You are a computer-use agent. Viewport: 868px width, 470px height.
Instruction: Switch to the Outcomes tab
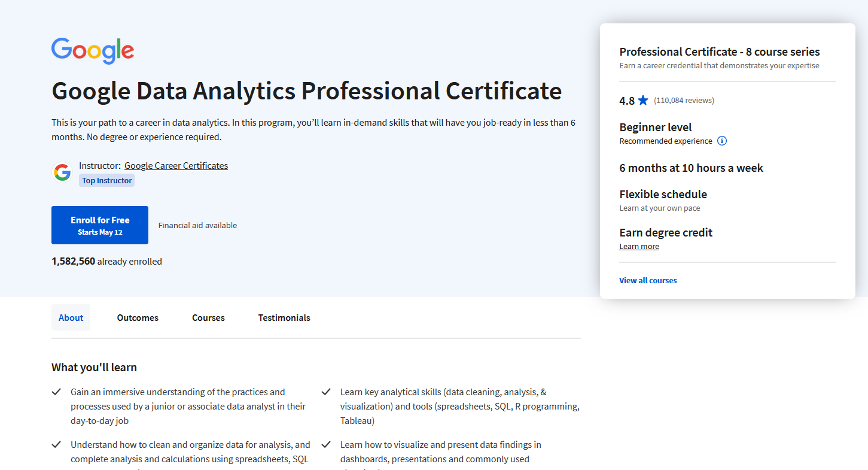138,317
